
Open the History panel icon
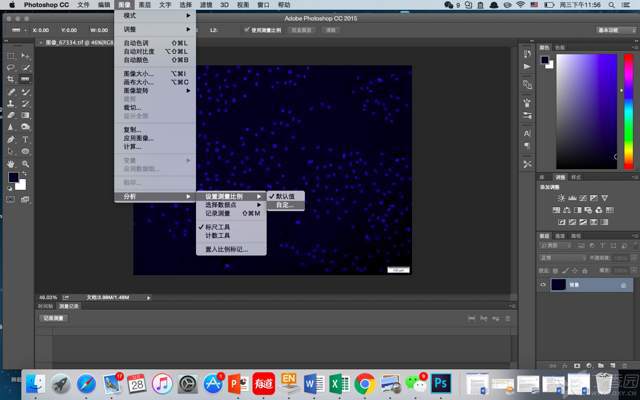527,54
